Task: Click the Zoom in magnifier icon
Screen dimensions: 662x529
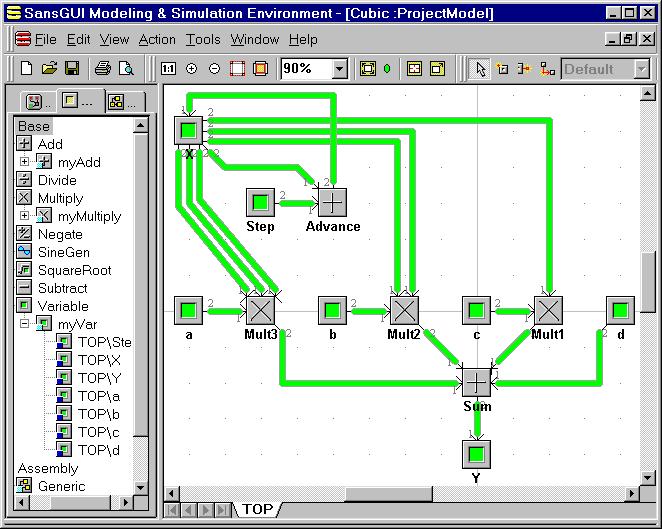Action: [192, 69]
